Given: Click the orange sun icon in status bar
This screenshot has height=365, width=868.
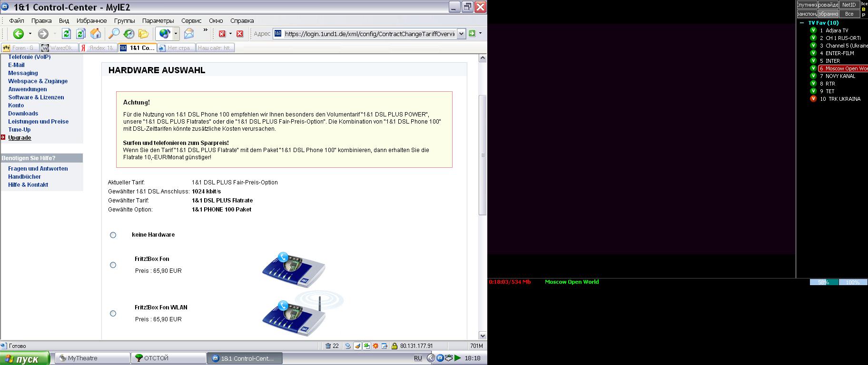Looking at the screenshot, I should (x=375, y=346).
